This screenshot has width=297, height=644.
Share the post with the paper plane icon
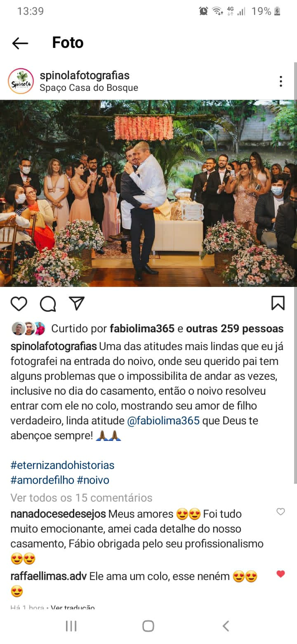pyautogui.click(x=77, y=303)
